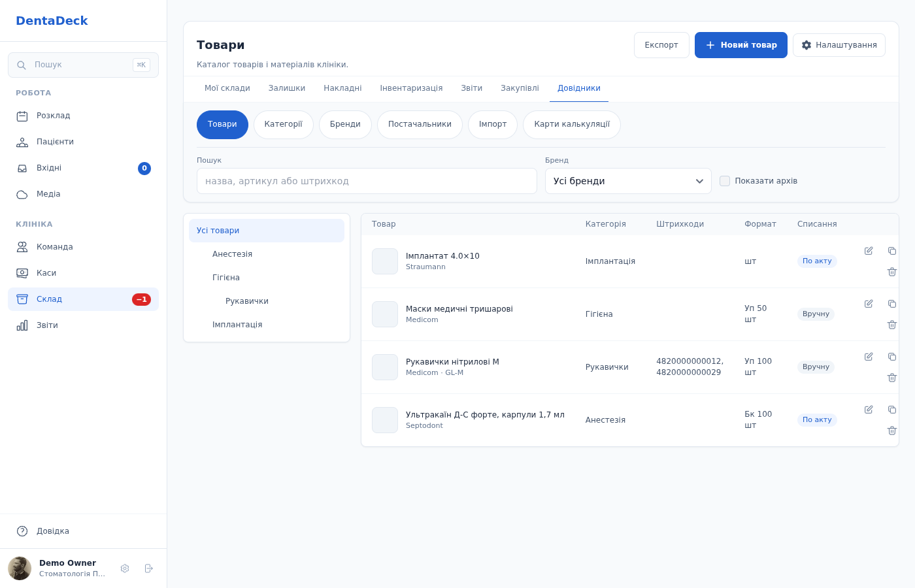Open Налаштування settings button

839,45
